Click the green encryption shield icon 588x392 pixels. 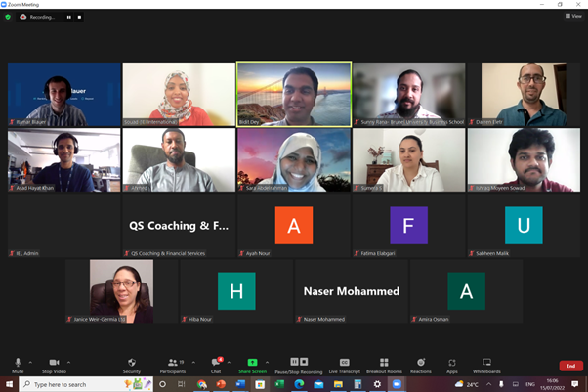[8, 17]
